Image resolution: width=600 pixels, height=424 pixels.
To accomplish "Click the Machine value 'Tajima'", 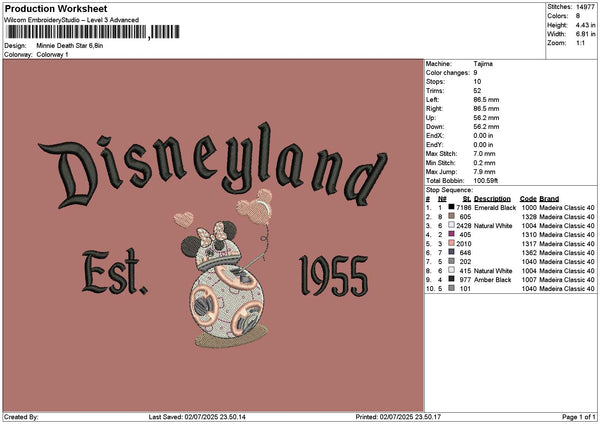I will click(x=483, y=64).
